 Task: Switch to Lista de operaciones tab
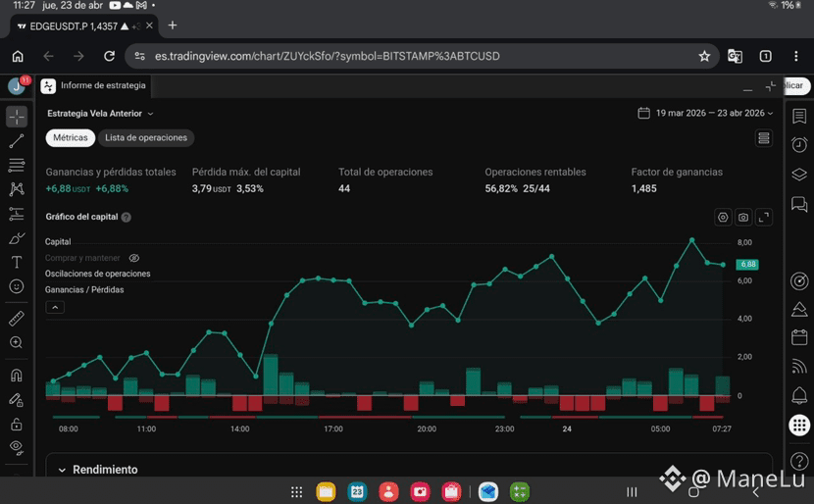(146, 137)
